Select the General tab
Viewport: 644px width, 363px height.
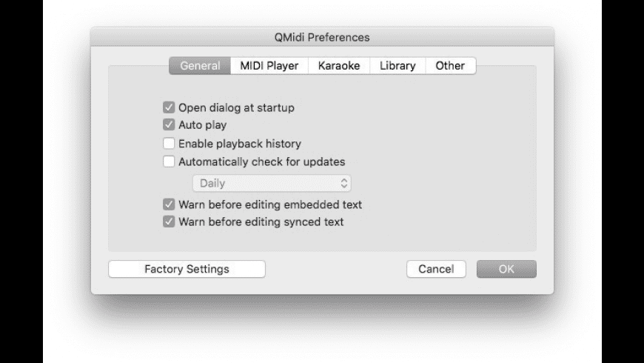[x=200, y=66]
